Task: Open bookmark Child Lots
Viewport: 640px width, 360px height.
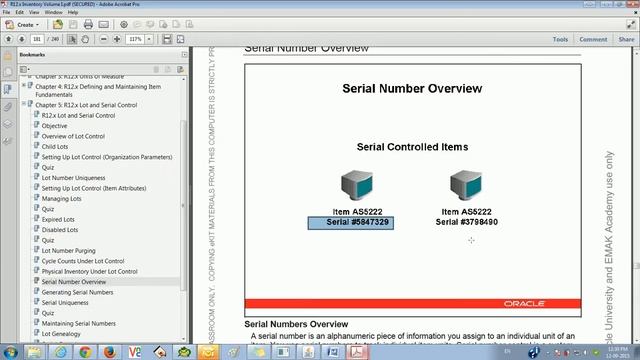Action: 55,147
